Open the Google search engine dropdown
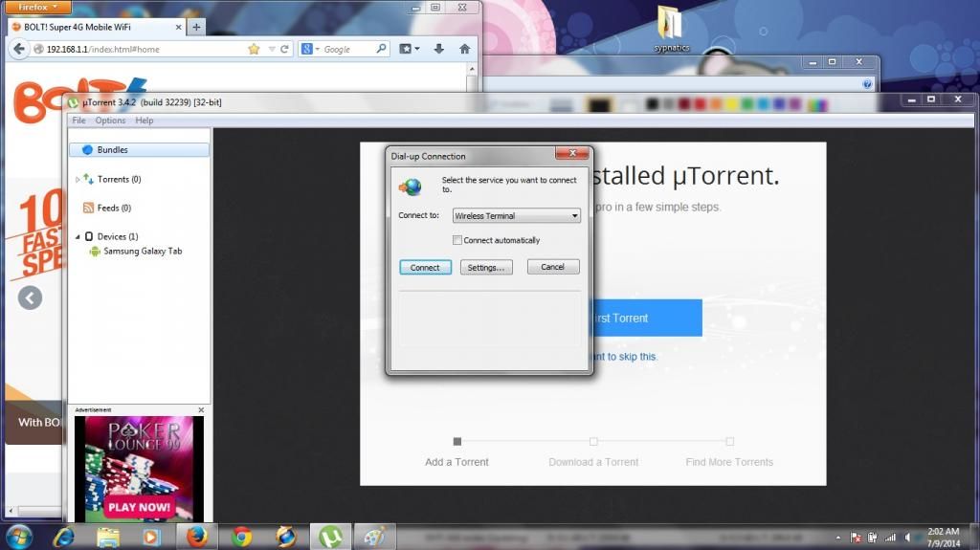 (310, 49)
